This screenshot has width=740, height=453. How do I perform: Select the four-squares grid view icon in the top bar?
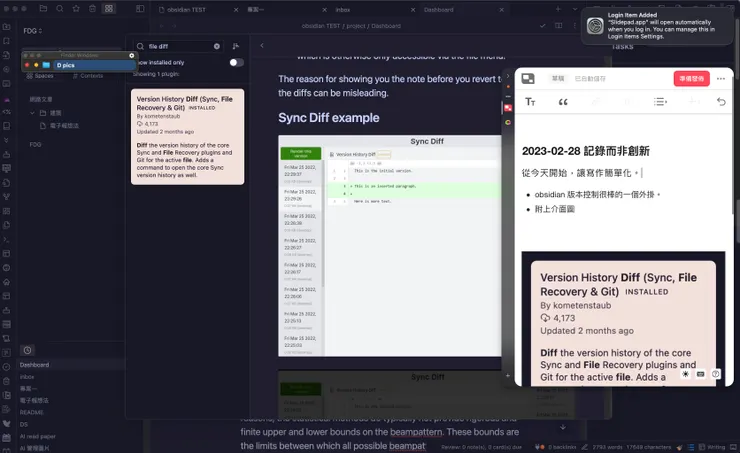(109, 8)
